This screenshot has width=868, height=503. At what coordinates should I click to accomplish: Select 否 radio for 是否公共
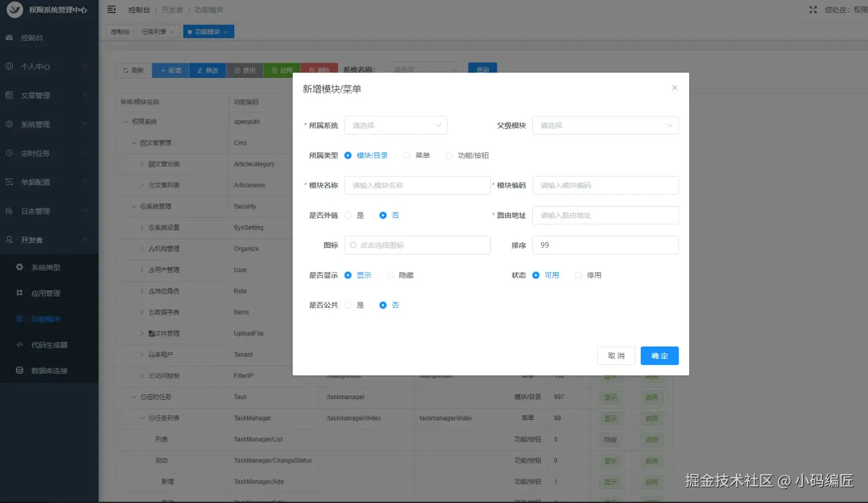pyautogui.click(x=383, y=305)
